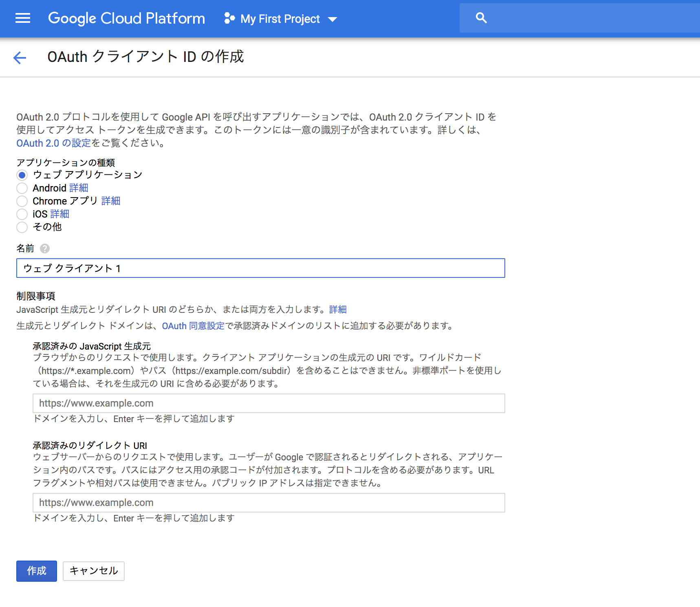The width and height of the screenshot is (700, 607).
Task: Select the Android application type
Action: pyautogui.click(x=22, y=188)
